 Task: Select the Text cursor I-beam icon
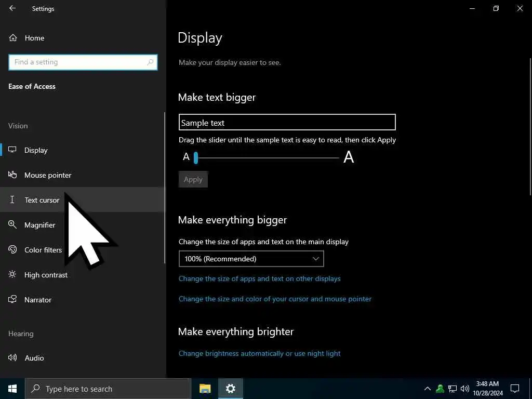coord(12,199)
